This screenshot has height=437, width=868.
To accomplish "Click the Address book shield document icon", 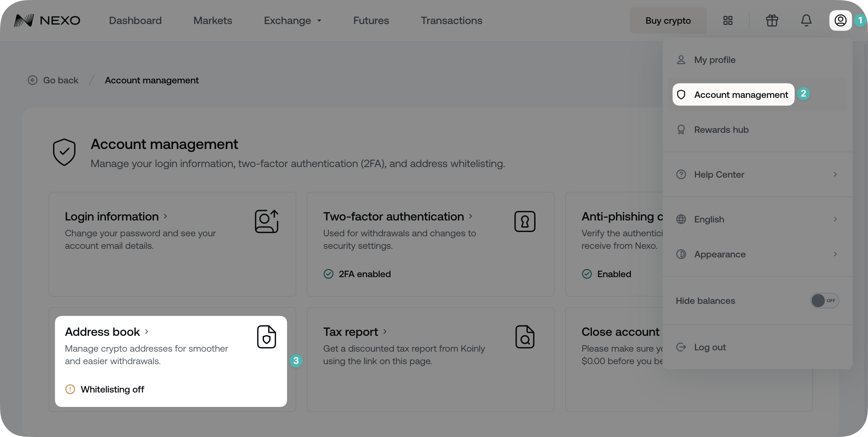I will pos(266,336).
